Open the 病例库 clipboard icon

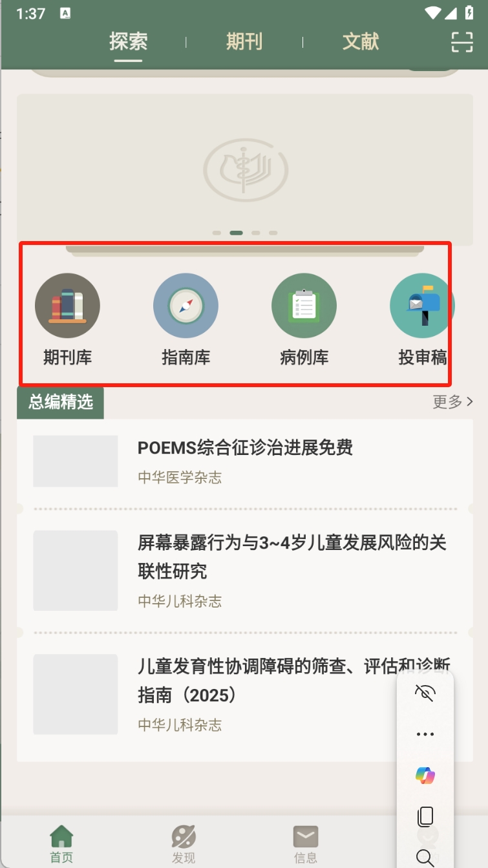(x=304, y=306)
